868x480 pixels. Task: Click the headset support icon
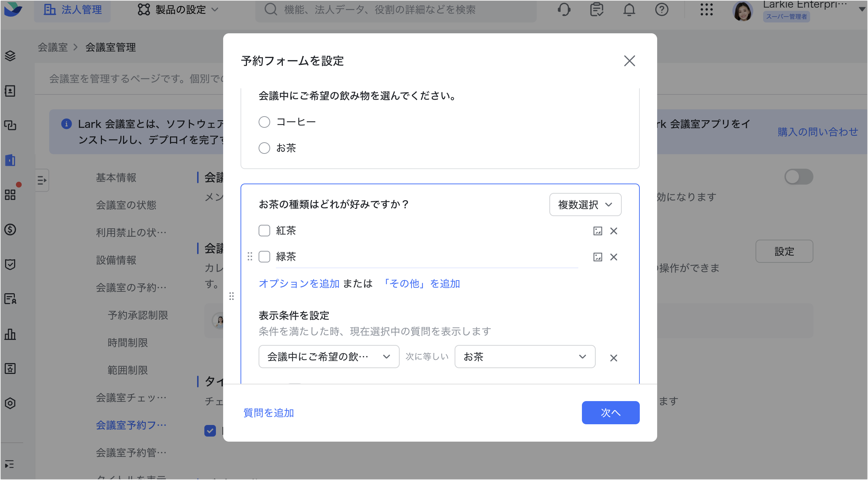coord(564,10)
